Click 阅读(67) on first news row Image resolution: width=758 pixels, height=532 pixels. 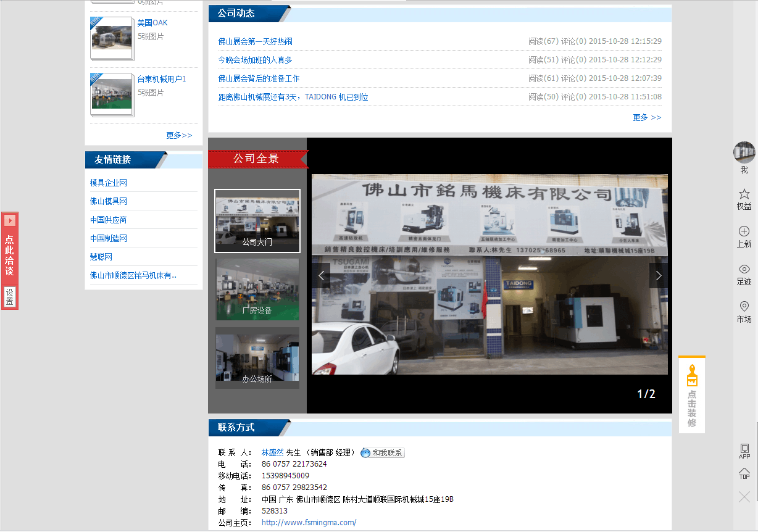point(543,41)
